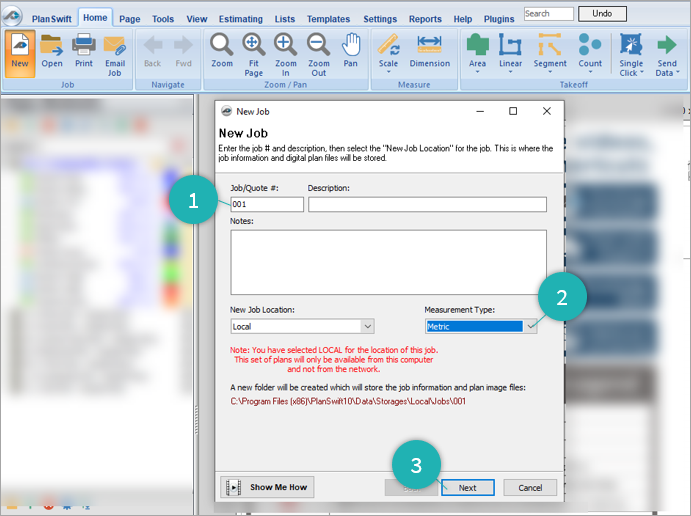Choose the Single Click tool

(x=631, y=55)
